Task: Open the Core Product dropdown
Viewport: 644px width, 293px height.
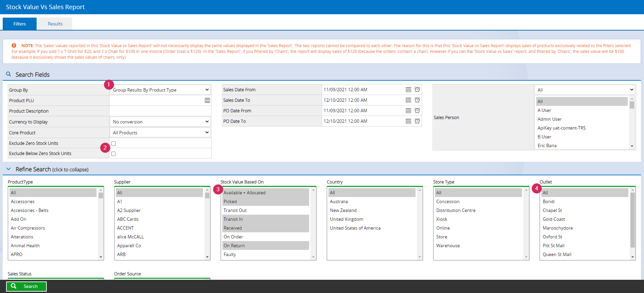Action: click(x=160, y=133)
